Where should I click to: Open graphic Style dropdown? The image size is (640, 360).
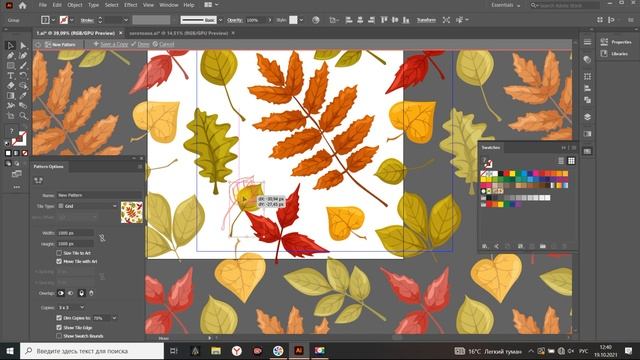[x=301, y=20]
